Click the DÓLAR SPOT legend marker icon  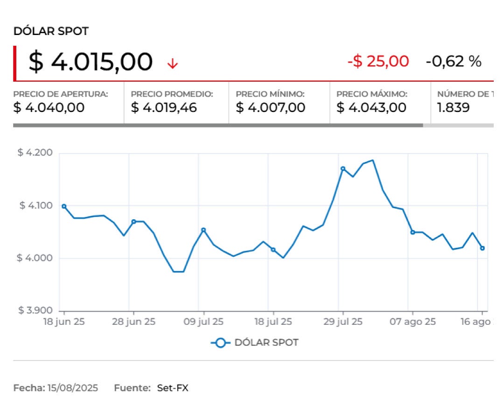coord(220,343)
